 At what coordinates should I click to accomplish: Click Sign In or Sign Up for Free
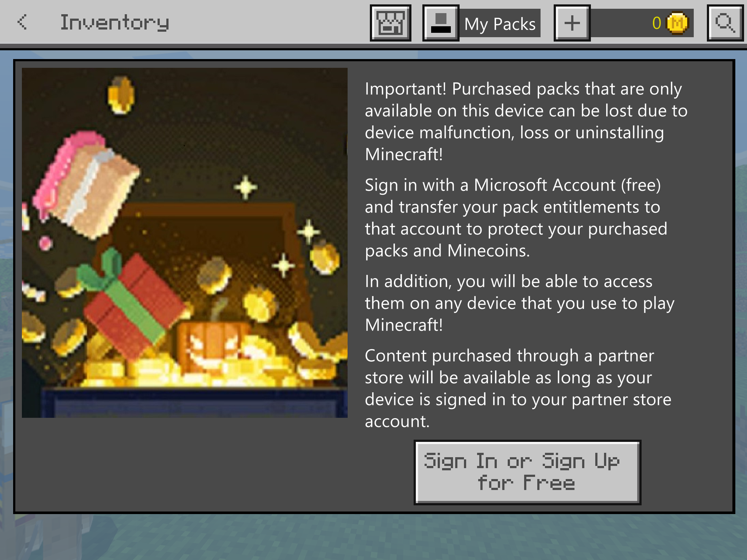(x=527, y=472)
